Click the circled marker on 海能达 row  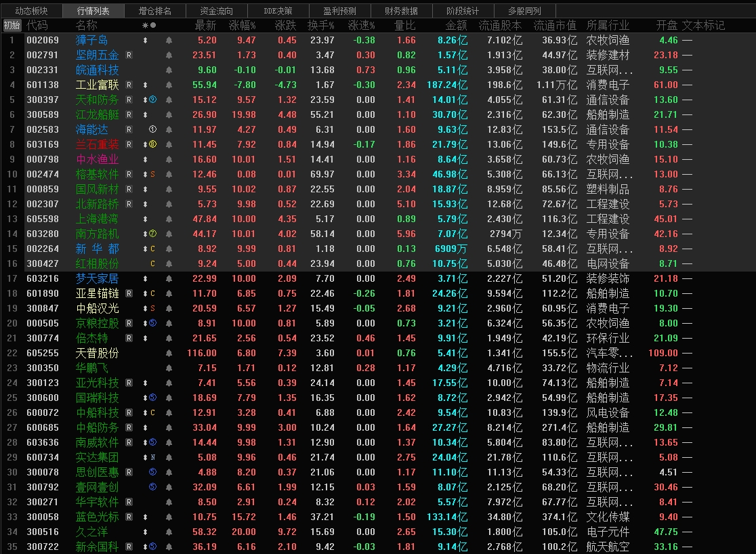pyautogui.click(x=153, y=129)
